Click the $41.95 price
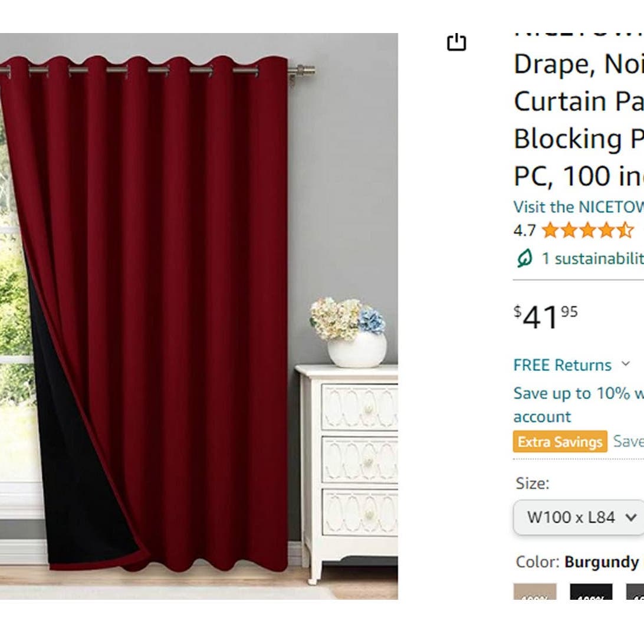 546,317
